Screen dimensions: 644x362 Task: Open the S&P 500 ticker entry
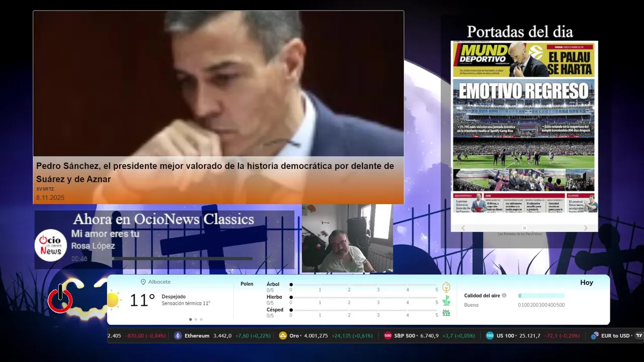click(x=429, y=336)
